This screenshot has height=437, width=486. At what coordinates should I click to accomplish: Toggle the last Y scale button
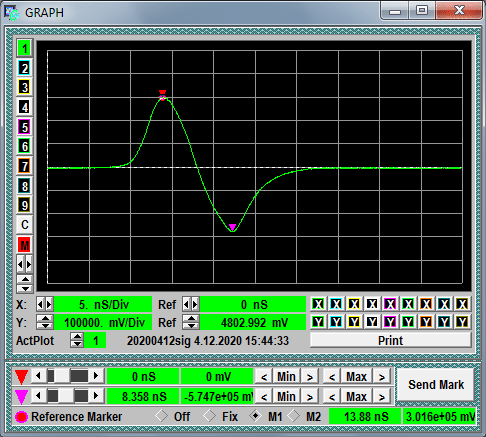click(462, 322)
